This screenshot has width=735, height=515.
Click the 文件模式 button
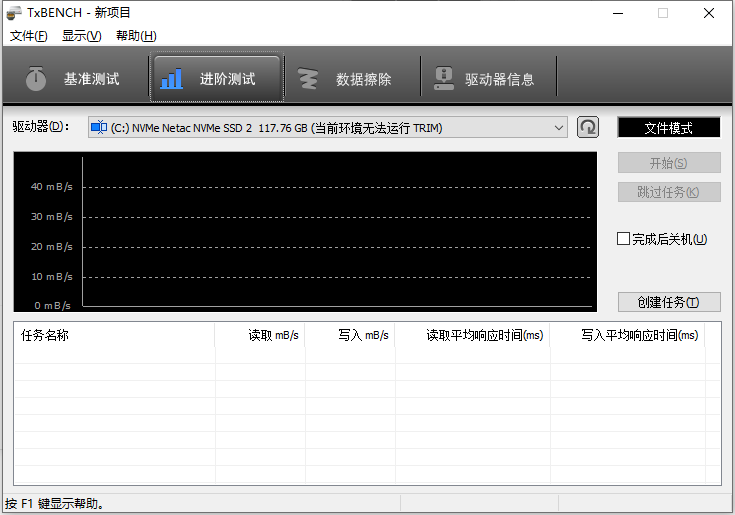click(669, 127)
